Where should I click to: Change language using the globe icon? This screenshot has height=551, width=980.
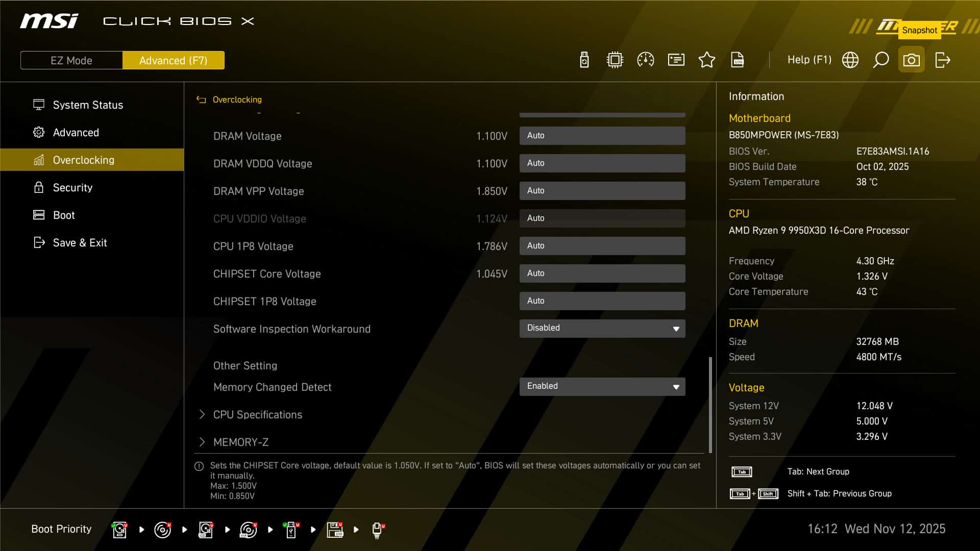tap(850, 60)
